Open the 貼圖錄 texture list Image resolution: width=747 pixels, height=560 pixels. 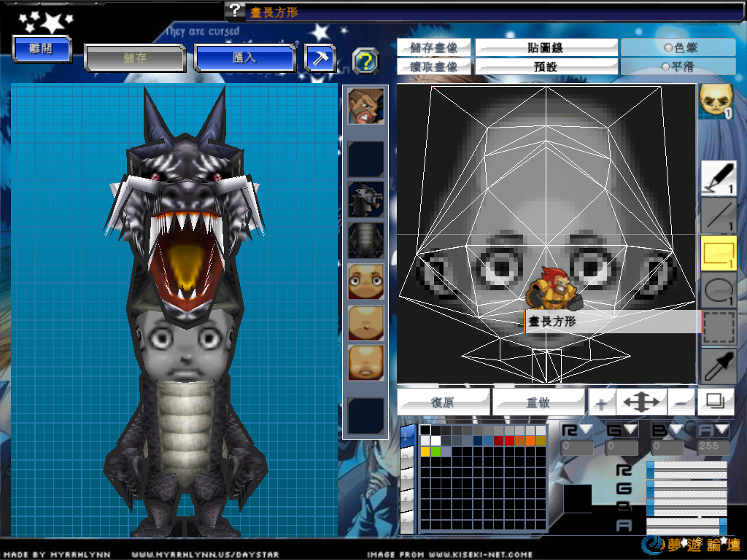click(545, 47)
